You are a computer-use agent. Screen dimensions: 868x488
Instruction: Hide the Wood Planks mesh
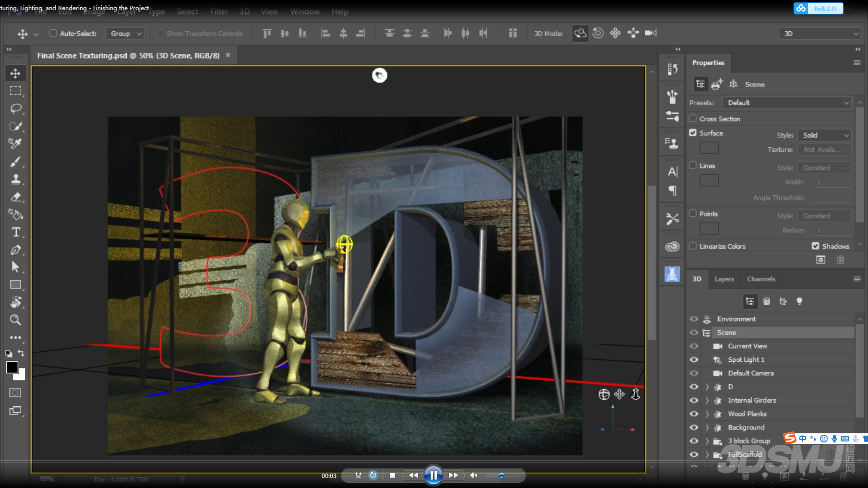tap(694, 414)
